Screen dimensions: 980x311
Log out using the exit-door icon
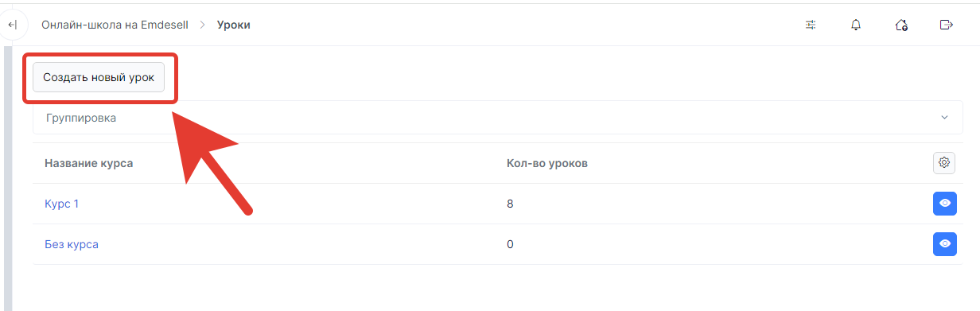(947, 25)
